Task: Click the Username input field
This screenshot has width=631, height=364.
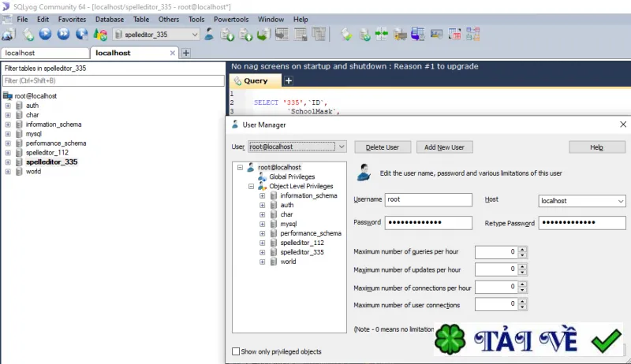Action: (428, 199)
